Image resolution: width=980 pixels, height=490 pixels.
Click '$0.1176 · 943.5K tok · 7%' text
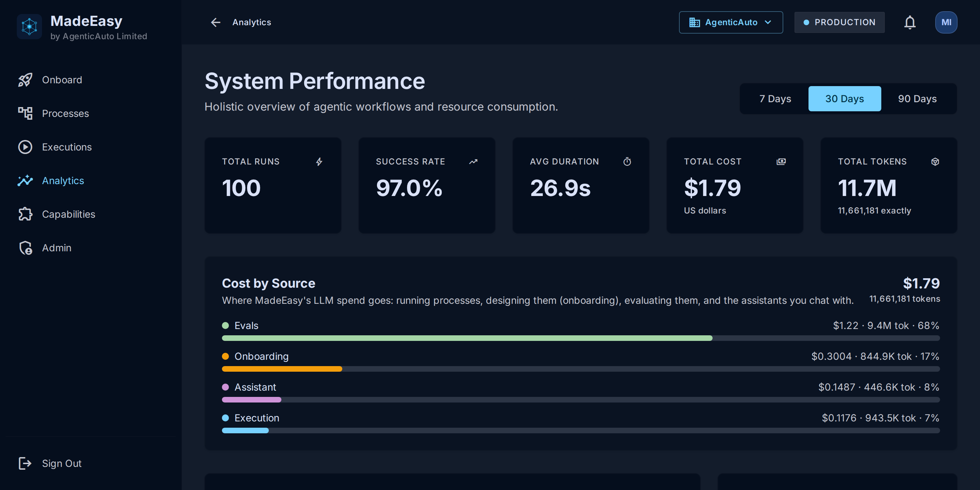tap(880, 418)
